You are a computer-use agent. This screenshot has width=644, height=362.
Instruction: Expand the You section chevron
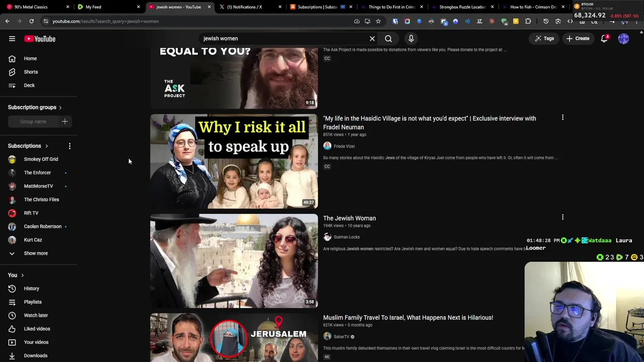22,276
